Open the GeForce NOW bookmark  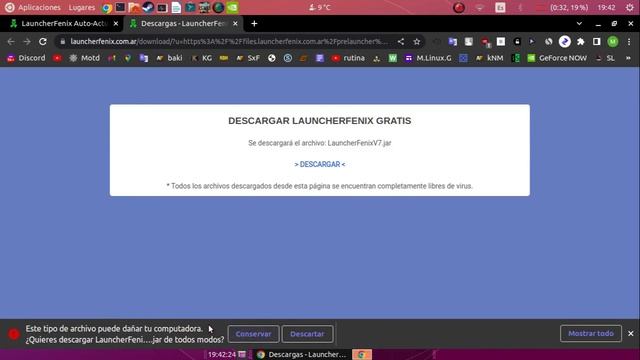pos(557,58)
